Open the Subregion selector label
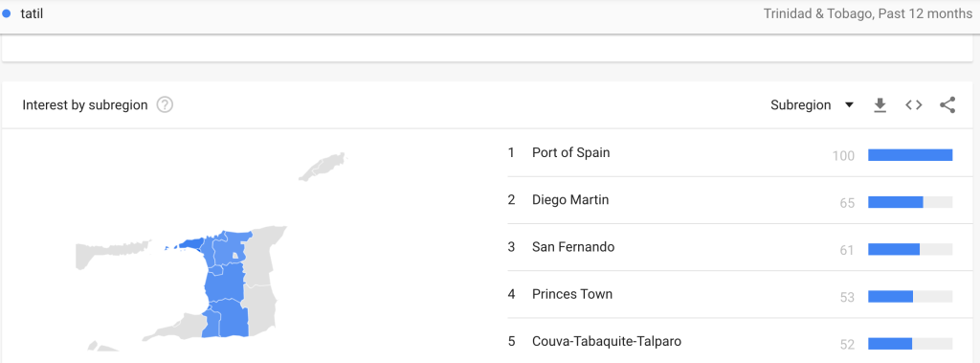 [x=801, y=105]
